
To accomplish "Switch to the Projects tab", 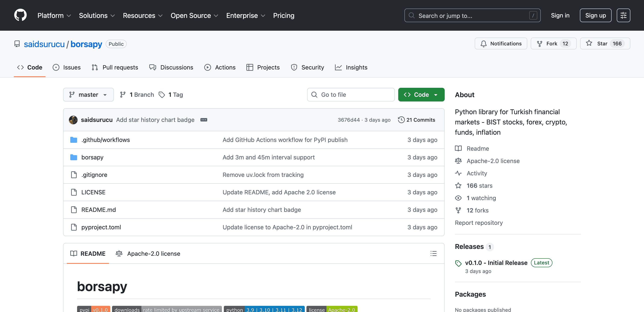I will coord(263,67).
